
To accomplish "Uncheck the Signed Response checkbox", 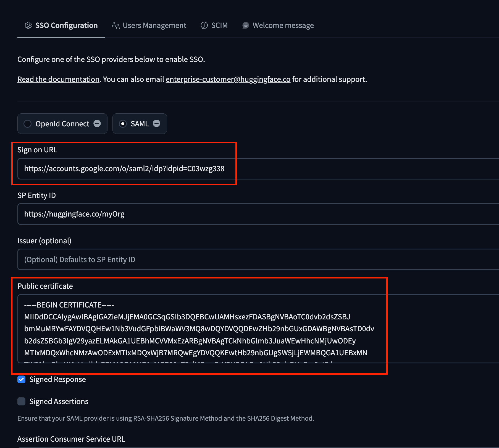I will point(22,379).
